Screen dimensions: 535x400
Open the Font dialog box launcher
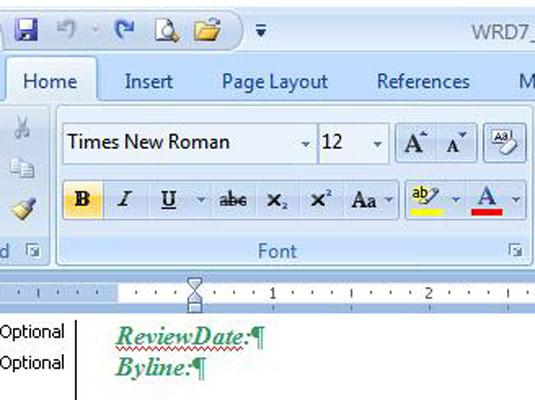tap(515, 250)
